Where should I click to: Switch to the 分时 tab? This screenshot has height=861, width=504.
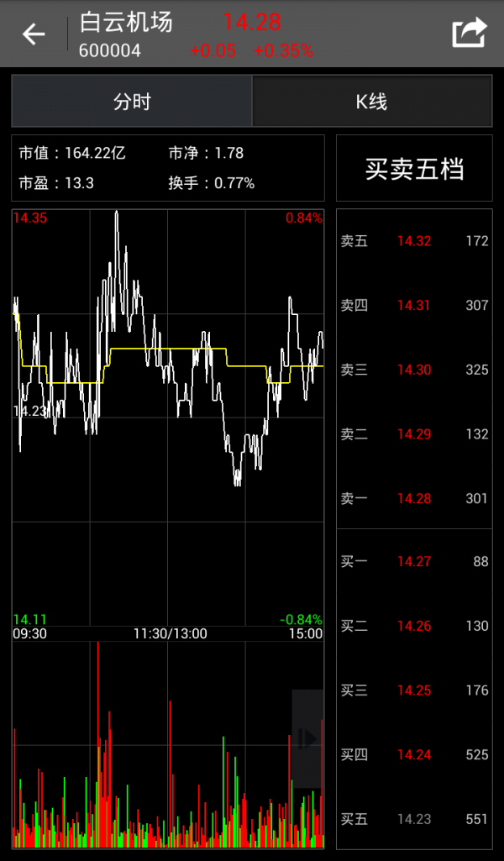coord(132,102)
